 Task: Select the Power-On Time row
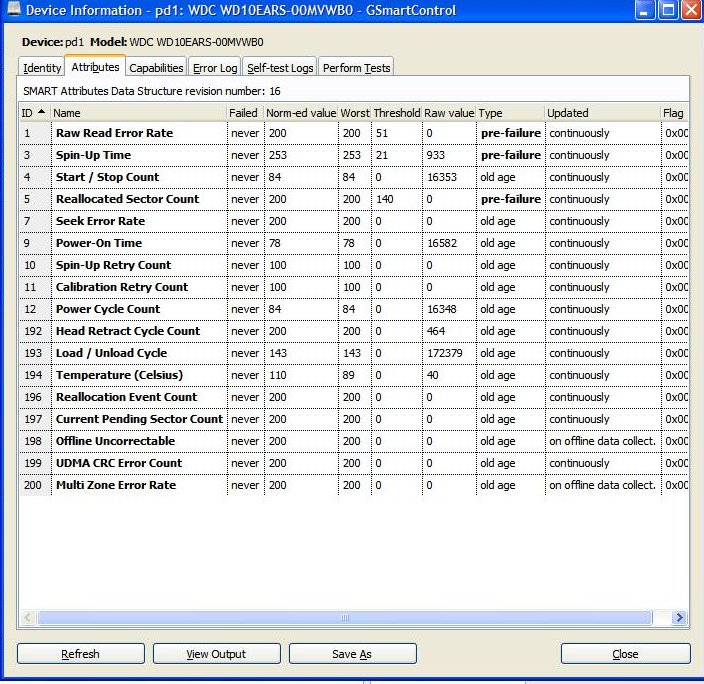point(354,243)
